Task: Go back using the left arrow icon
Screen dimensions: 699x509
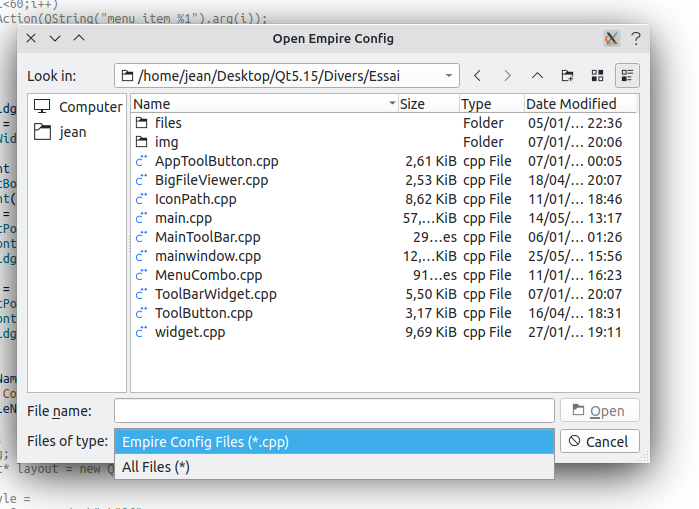Action: tap(477, 76)
